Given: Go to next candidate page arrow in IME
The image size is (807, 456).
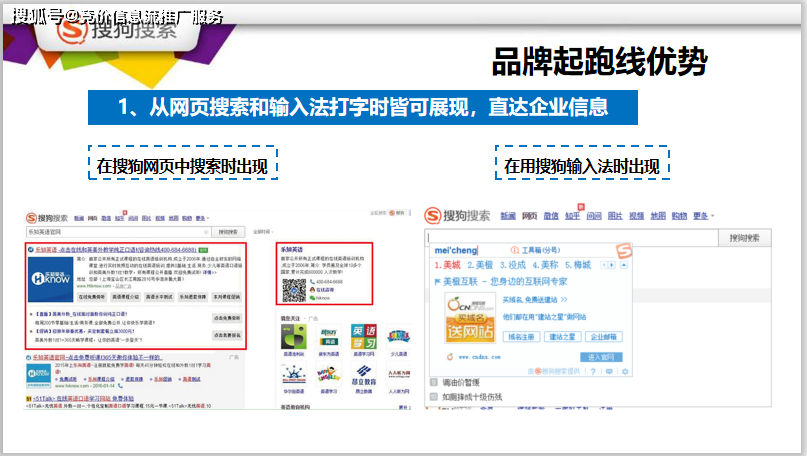Looking at the screenshot, I should (611, 265).
